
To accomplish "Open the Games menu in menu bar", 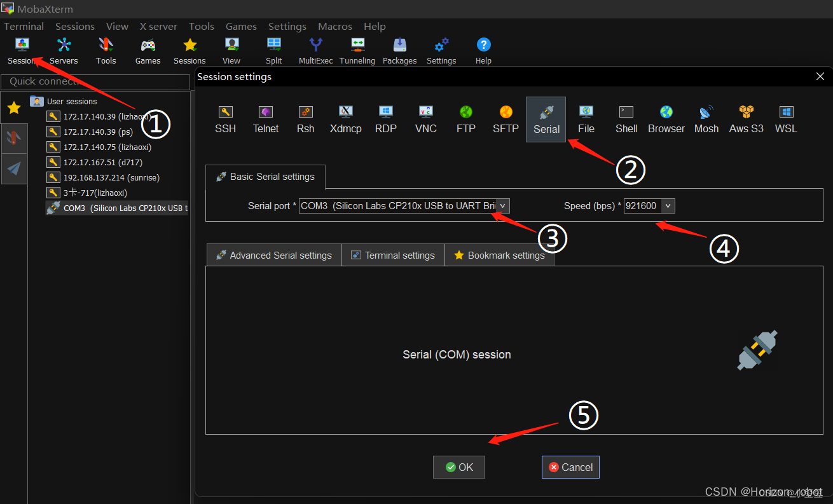I will tap(242, 26).
